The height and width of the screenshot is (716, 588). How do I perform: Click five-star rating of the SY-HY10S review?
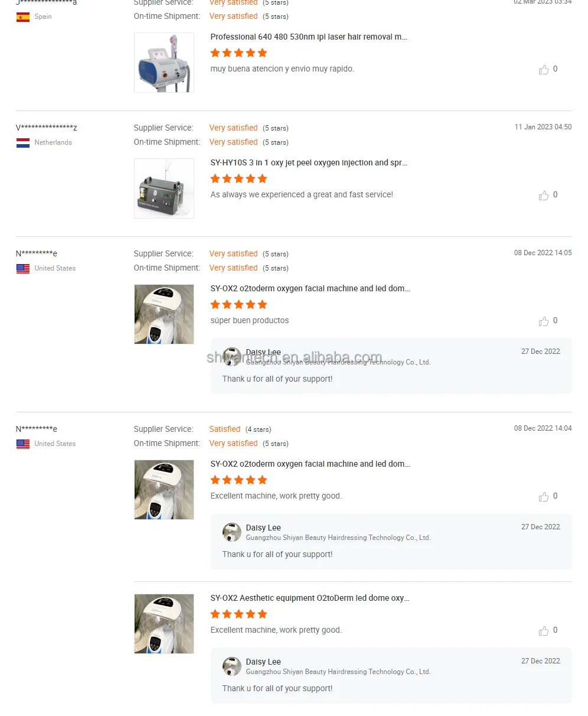point(239,178)
